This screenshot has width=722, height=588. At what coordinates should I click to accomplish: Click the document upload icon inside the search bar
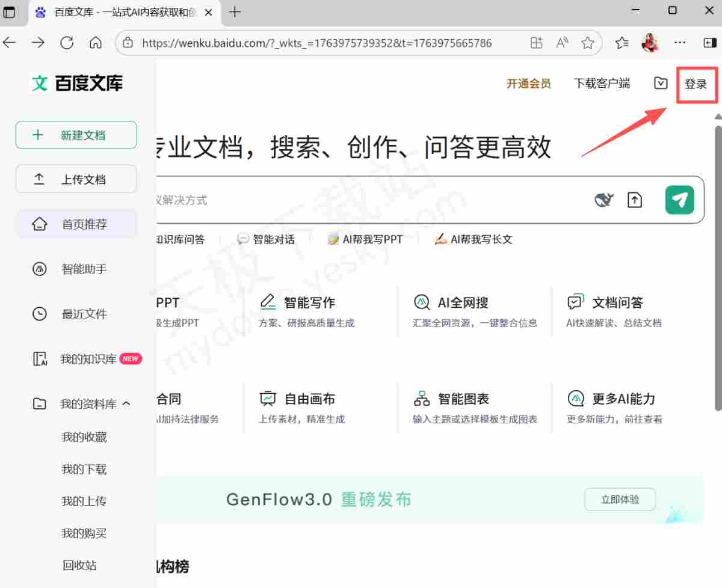click(x=634, y=199)
